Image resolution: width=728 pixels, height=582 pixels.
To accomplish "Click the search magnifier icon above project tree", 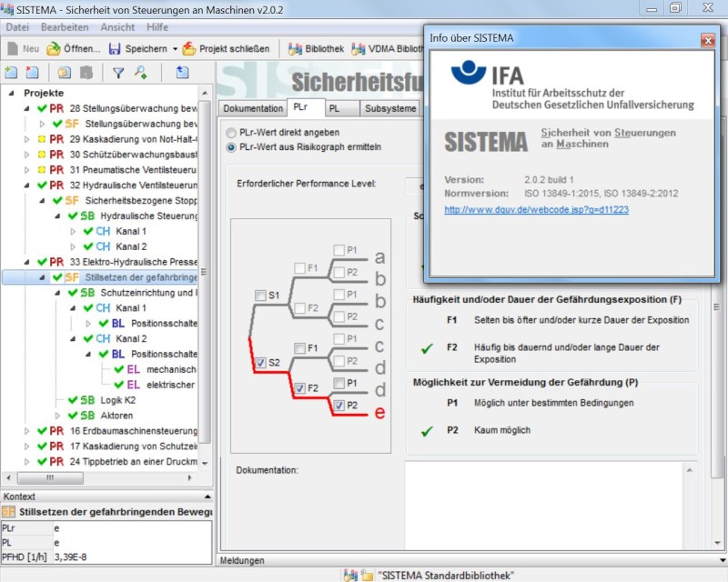I will [140, 73].
